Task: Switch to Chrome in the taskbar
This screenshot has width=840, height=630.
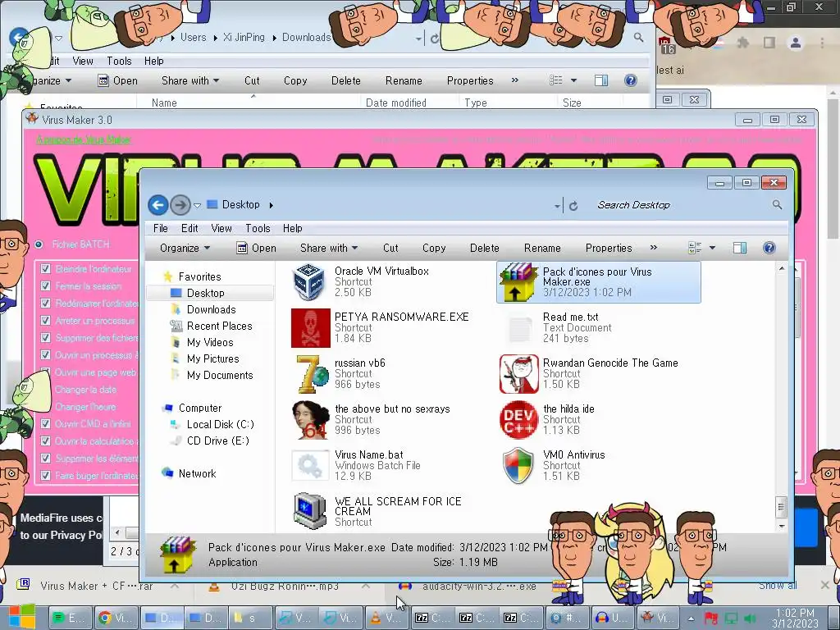Action: coord(116,619)
